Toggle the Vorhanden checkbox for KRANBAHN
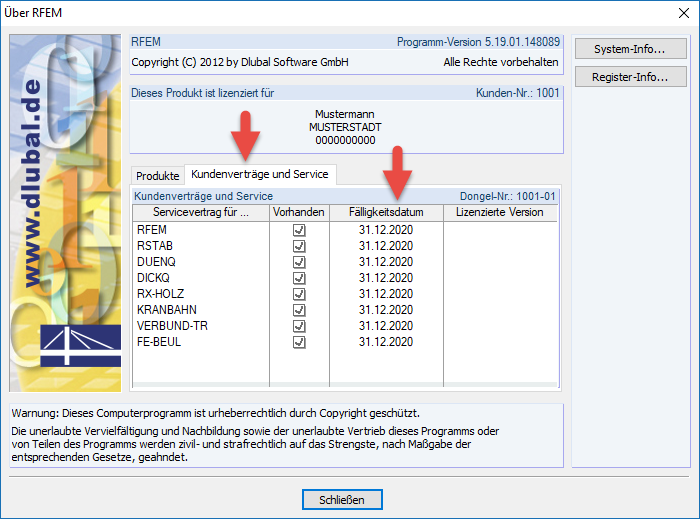The height and width of the screenshot is (519, 700). (299, 310)
